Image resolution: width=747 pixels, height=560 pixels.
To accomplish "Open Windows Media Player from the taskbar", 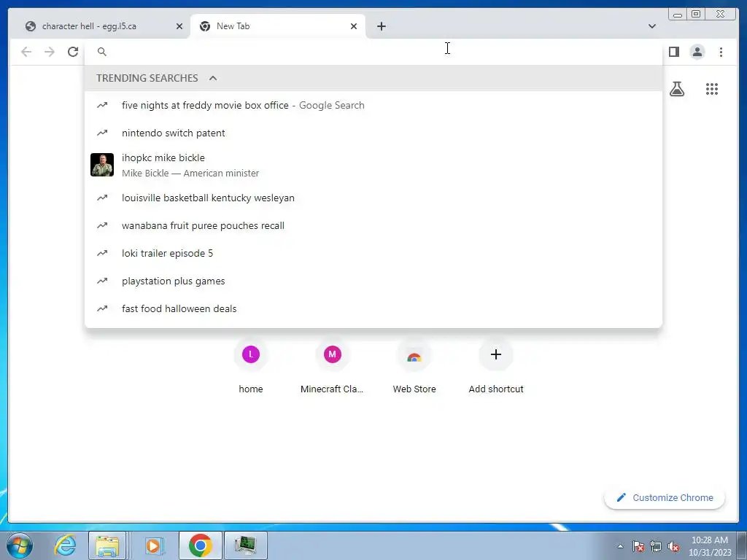I will (x=153, y=545).
